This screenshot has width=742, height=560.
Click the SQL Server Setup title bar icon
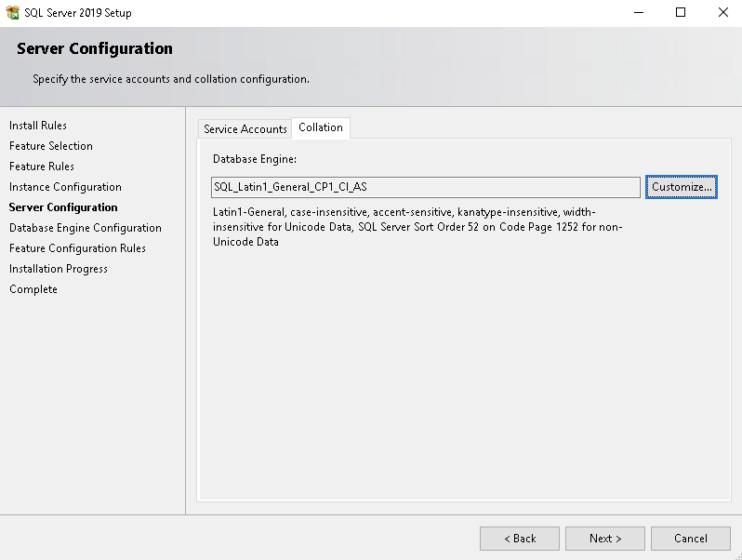point(12,12)
